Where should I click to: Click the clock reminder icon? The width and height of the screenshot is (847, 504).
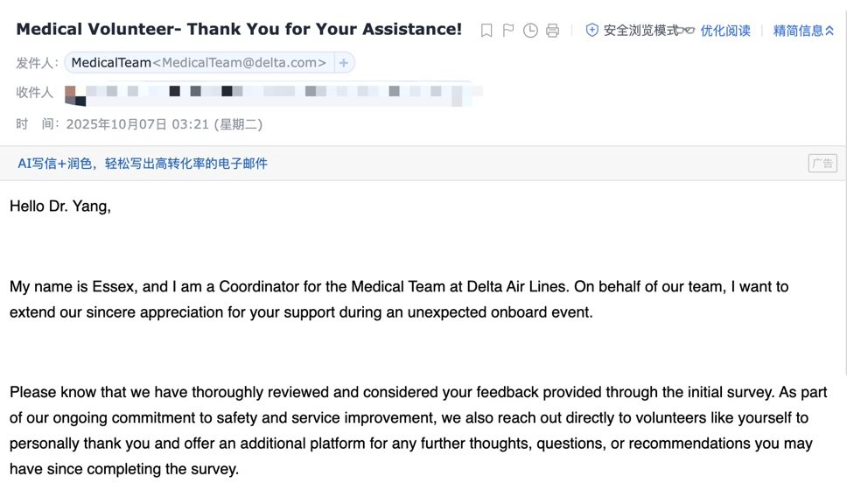[530, 31]
